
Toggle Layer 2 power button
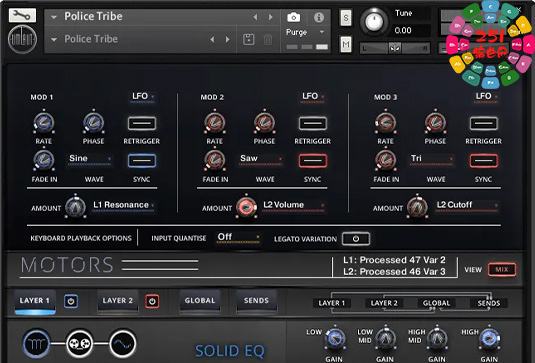[152, 301]
